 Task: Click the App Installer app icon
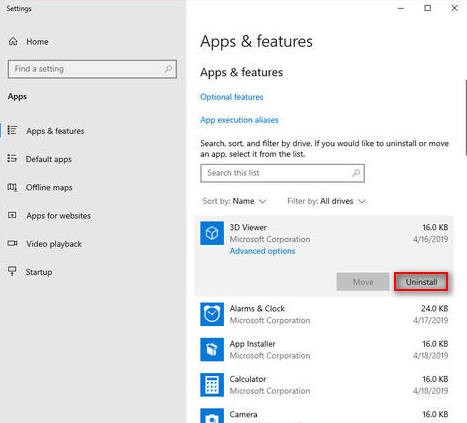(212, 349)
